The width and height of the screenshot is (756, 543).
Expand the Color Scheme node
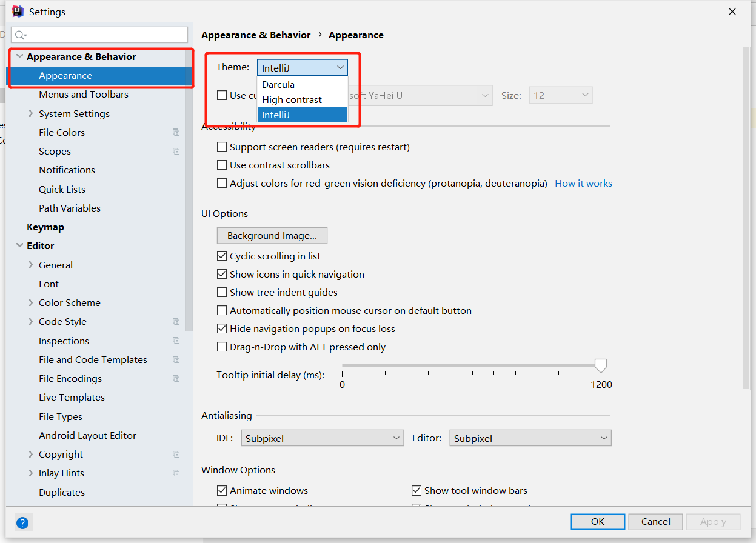[x=31, y=302]
